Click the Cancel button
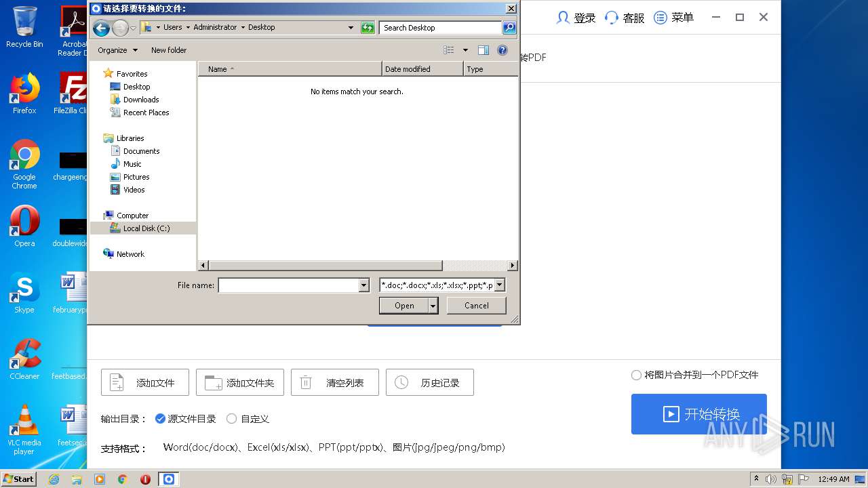868x488 pixels. pos(477,306)
